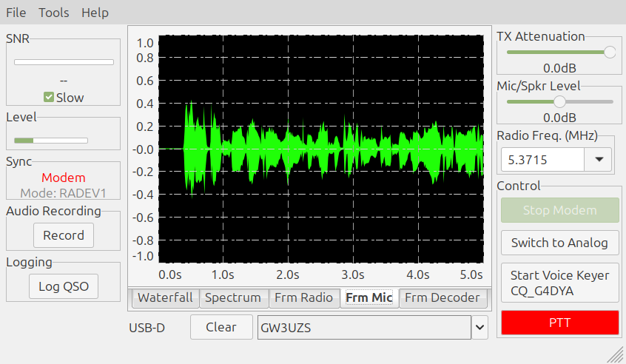
Task: Click the TX Attenuation 0.0dB value
Action: coord(559,68)
